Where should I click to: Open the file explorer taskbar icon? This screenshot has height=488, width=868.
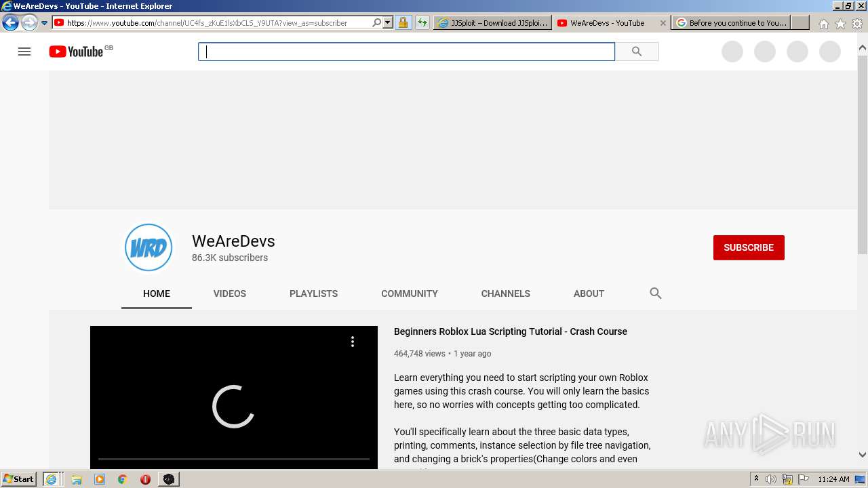(x=77, y=479)
